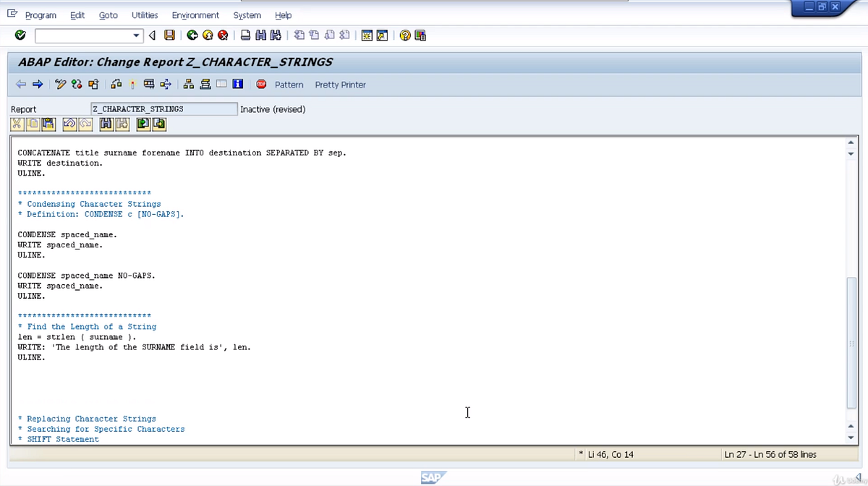
Task: Toggle the fullscreen editor view icon
Action: tap(221, 84)
